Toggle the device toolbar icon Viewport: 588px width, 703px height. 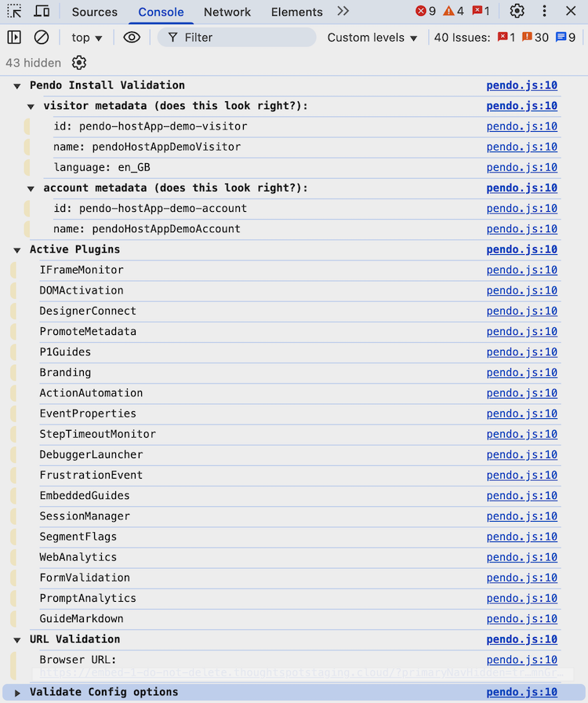[x=42, y=11]
